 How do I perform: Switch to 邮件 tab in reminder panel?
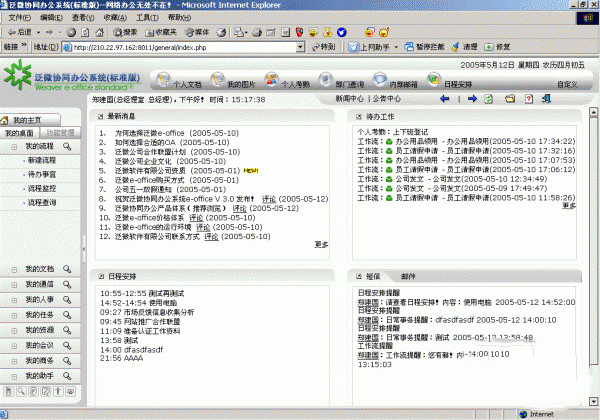pyautogui.click(x=408, y=276)
